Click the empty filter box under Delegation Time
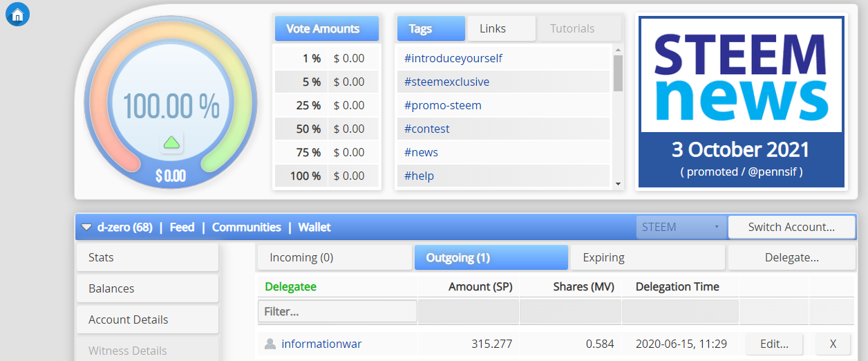The width and height of the screenshot is (868, 361). [679, 311]
